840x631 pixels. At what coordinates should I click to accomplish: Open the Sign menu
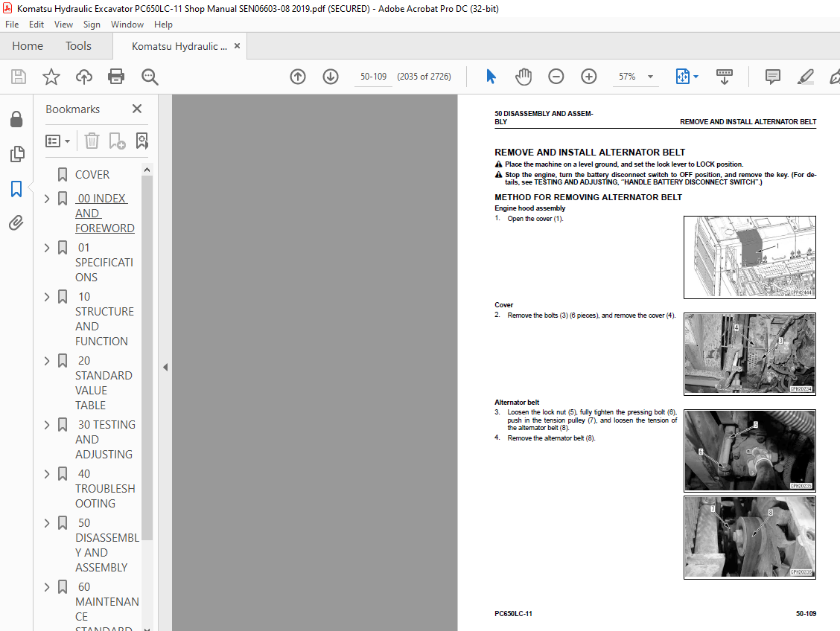point(92,24)
